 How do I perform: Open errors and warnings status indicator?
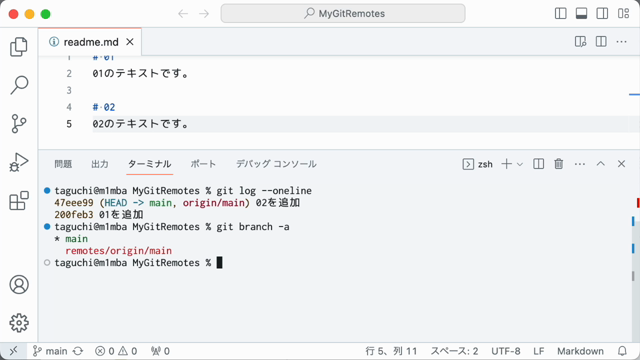pos(116,351)
